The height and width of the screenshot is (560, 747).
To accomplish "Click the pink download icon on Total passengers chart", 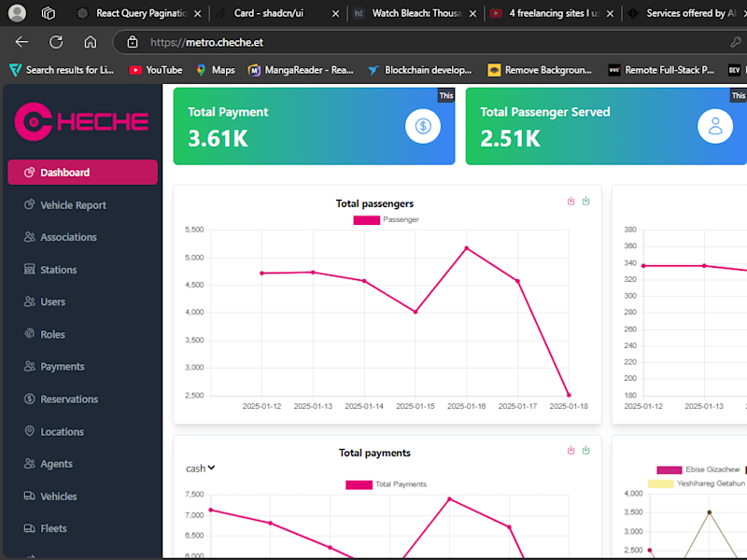I will 571,201.
